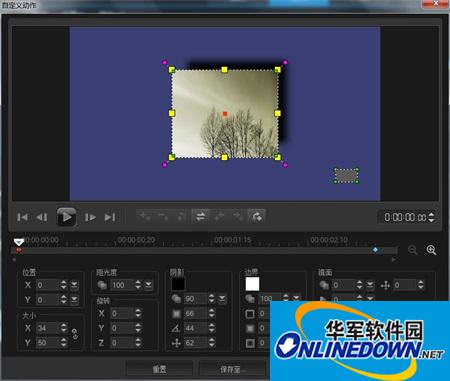Select the end keyframe diamond on timeline

[375, 250]
